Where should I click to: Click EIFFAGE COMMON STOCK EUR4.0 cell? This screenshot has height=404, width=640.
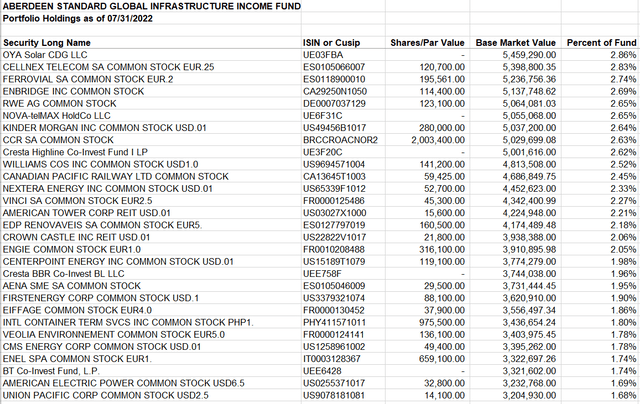point(77,310)
